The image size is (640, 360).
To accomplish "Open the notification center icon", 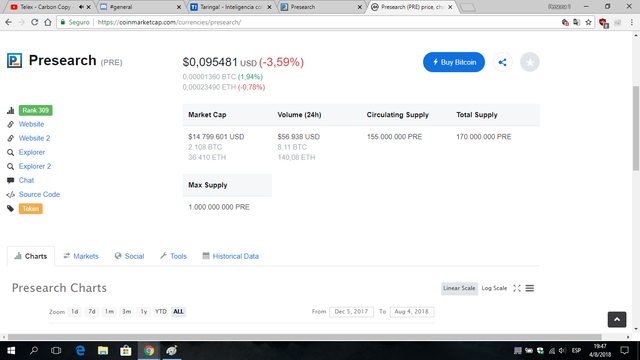I will 624,350.
